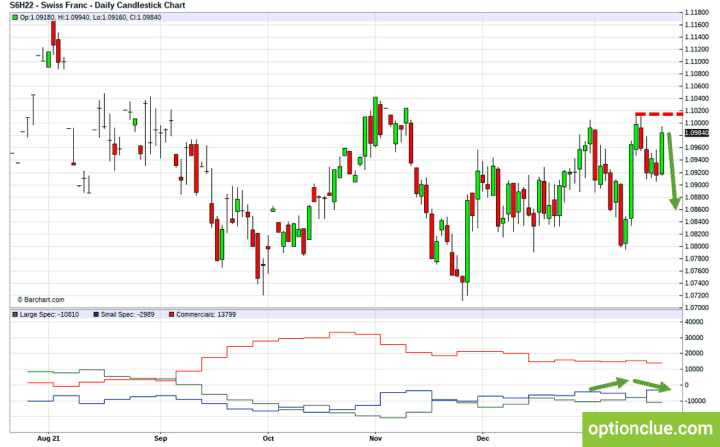This screenshot has width=720, height=447.
Task: Click the 1.08200 price axis label
Action: (697, 234)
